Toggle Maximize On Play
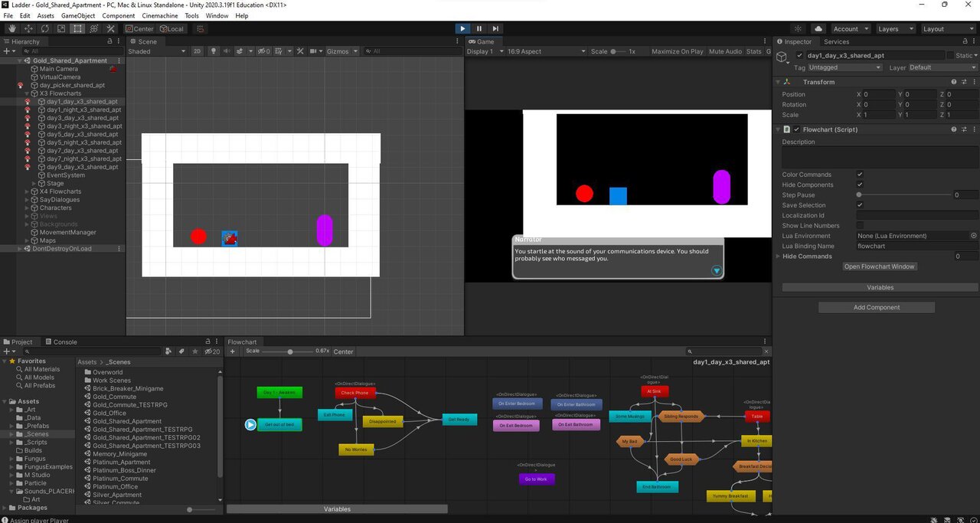The image size is (980, 523). pos(678,51)
